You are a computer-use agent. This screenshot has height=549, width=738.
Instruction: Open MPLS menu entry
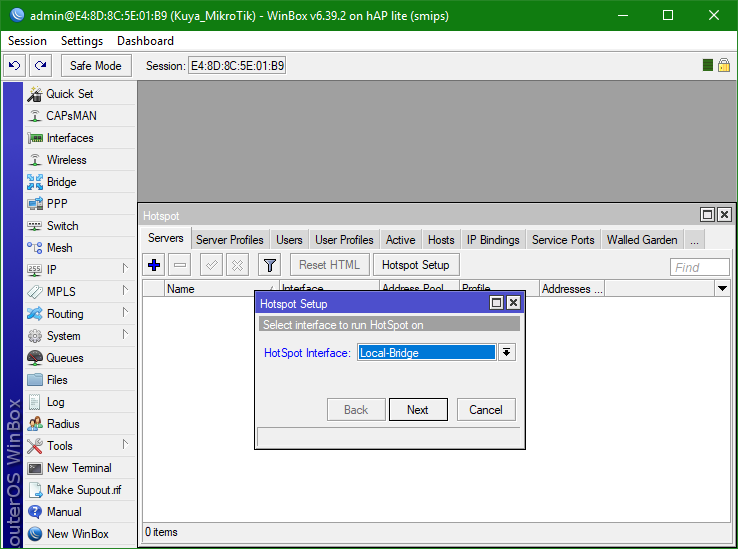(x=80, y=292)
